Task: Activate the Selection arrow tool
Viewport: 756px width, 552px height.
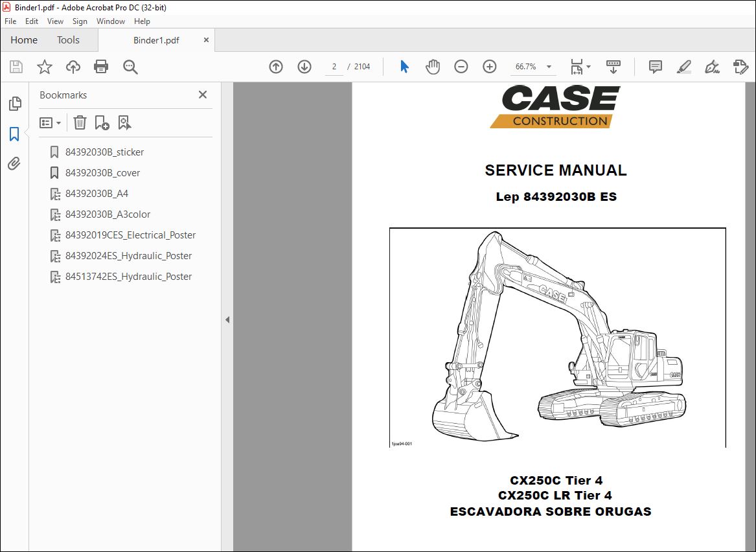Action: 404,67
